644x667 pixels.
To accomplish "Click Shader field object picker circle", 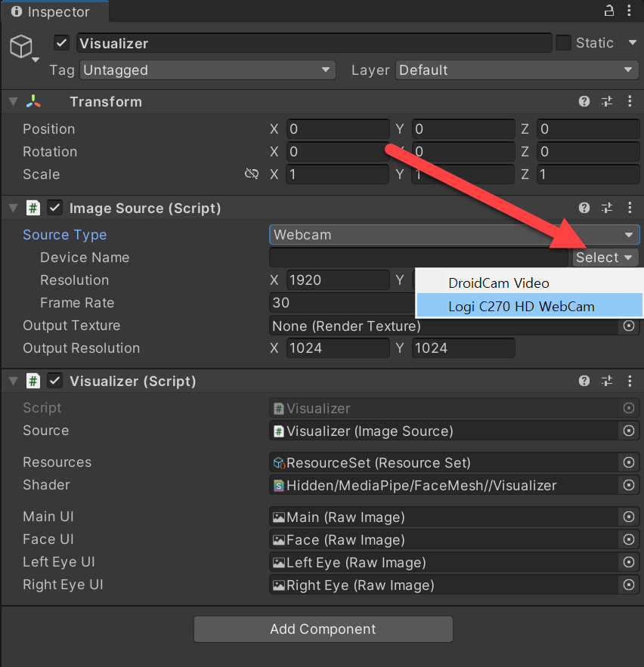I will [x=629, y=485].
